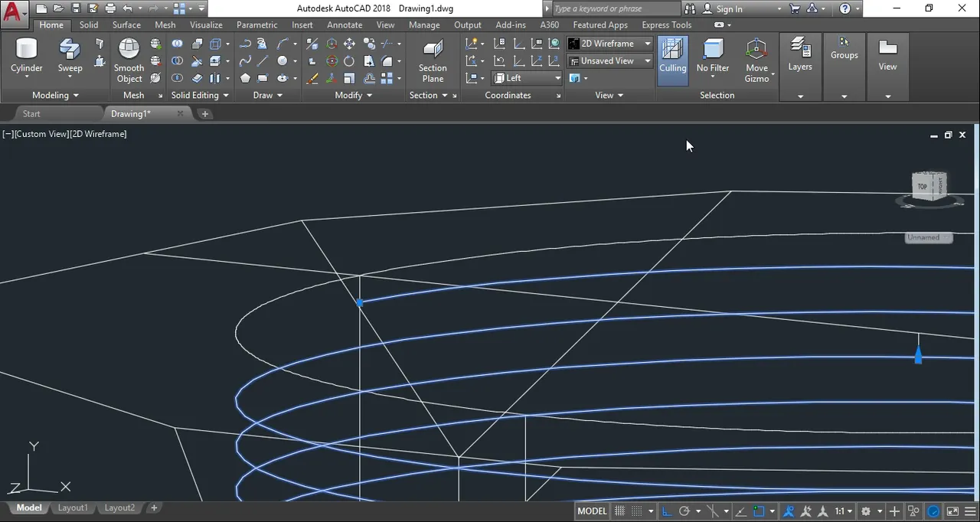Viewport: 980px width, 522px height.
Task: Click the [2D Wireframe] viewport label
Action: [x=99, y=134]
